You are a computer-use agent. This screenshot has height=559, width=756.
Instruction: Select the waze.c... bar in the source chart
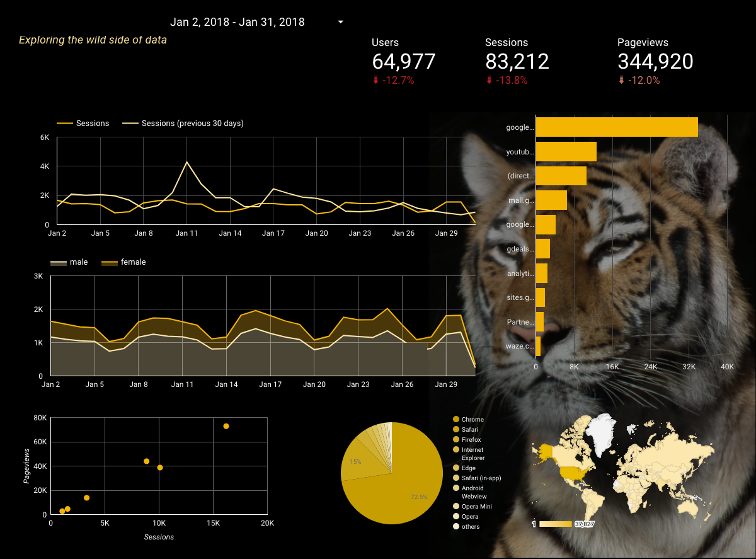pos(538,346)
